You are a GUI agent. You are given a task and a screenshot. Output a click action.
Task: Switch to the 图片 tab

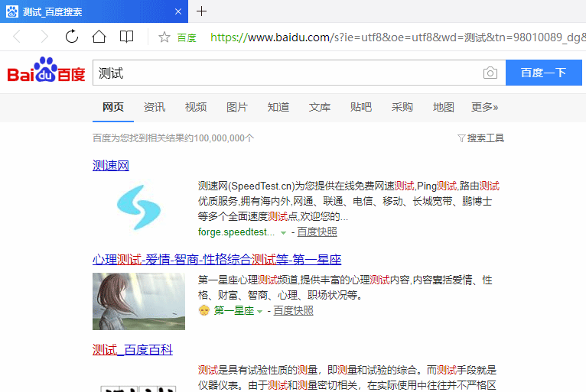[237, 107]
